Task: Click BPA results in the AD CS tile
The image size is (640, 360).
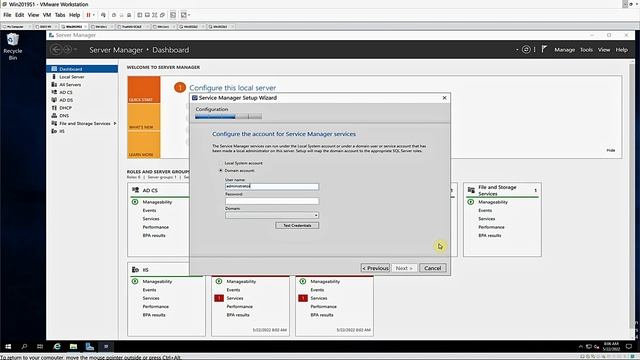Action: point(154,236)
